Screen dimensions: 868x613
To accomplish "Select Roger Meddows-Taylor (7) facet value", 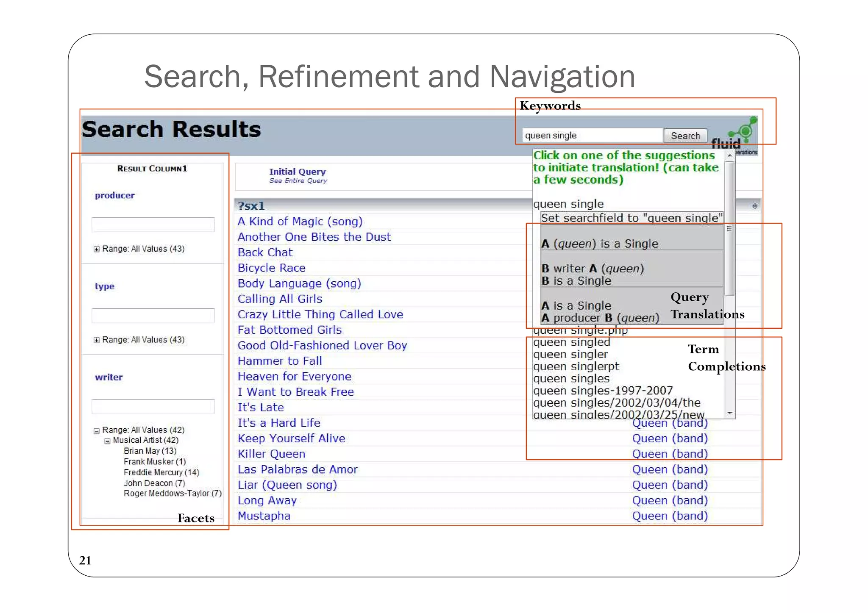I will [x=172, y=494].
